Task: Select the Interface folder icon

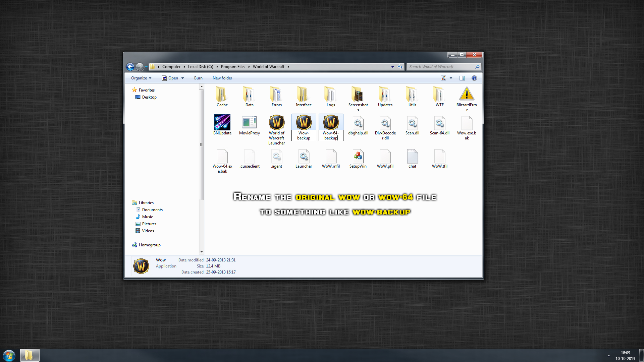Action: pos(304,94)
